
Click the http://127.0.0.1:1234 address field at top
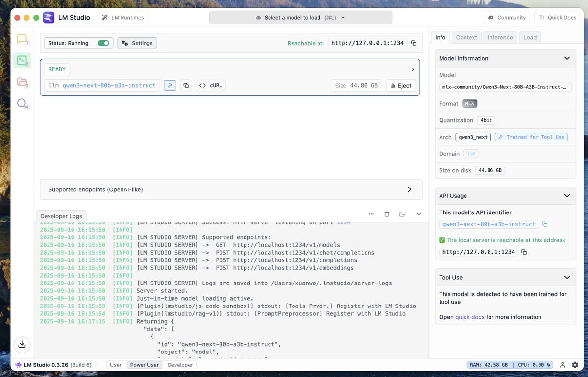coord(367,43)
